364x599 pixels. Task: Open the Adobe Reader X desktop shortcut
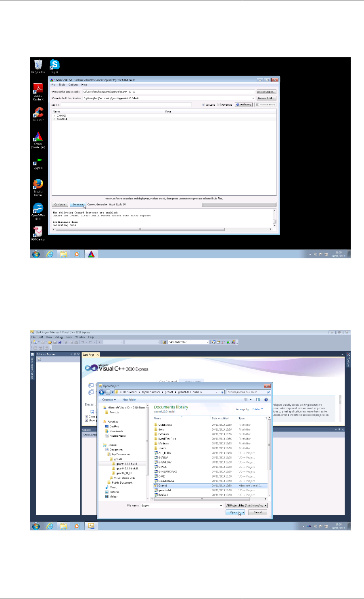pyautogui.click(x=38, y=91)
